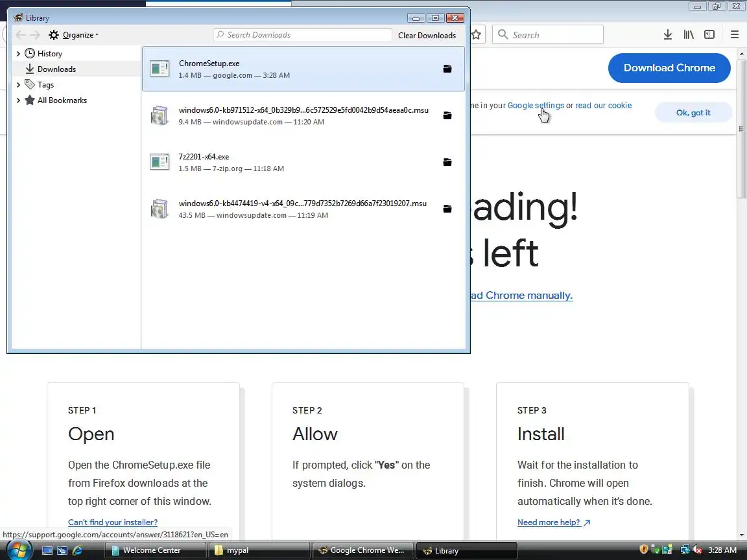Open the Google settings link
The image size is (747, 560).
coord(536,106)
